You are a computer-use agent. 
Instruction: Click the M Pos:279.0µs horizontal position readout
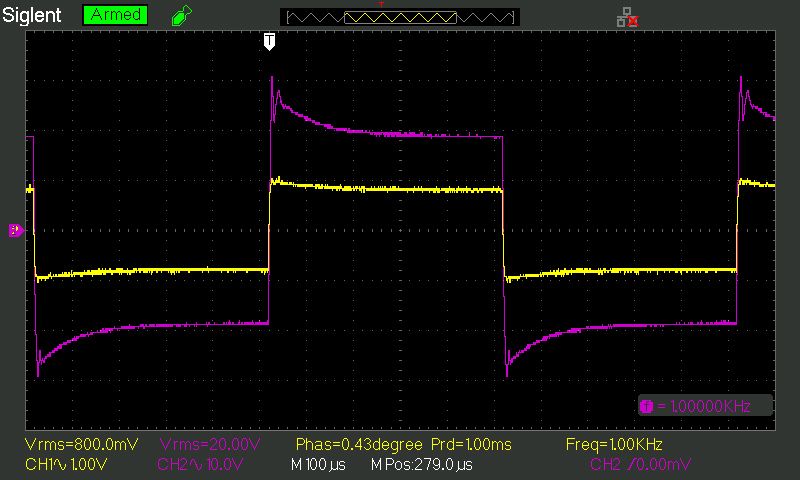click(421, 465)
